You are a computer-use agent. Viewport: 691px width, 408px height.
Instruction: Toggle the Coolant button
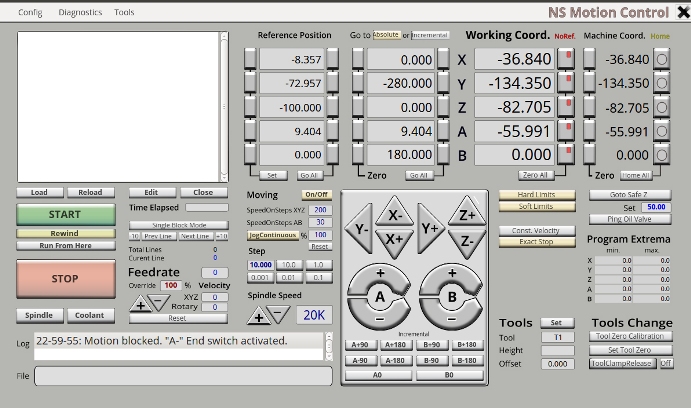[x=90, y=315]
